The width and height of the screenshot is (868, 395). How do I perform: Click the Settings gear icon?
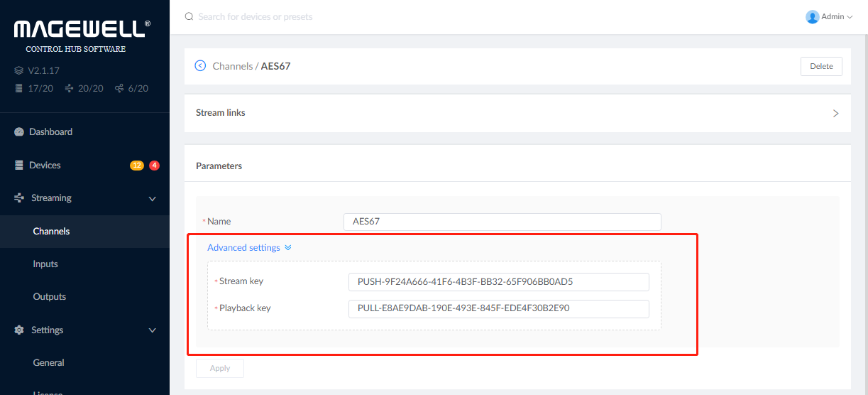pos(19,330)
